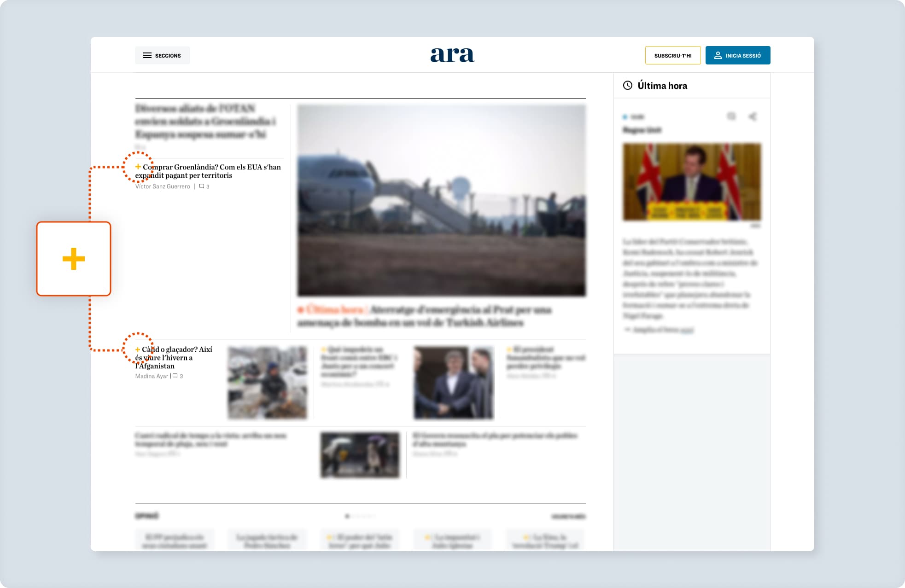This screenshot has height=588, width=905.
Task: Click comments icon under Comprar Groenlàndia article
Action: coord(202,186)
